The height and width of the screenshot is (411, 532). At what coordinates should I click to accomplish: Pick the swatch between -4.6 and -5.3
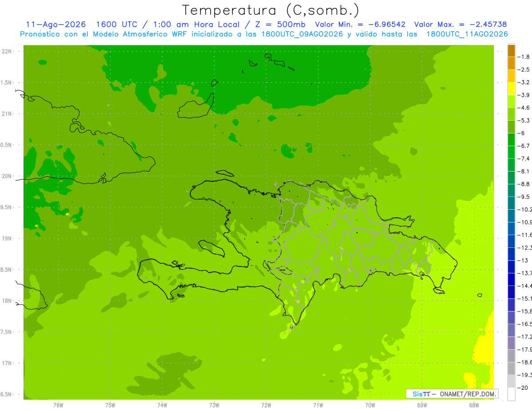tap(511, 114)
